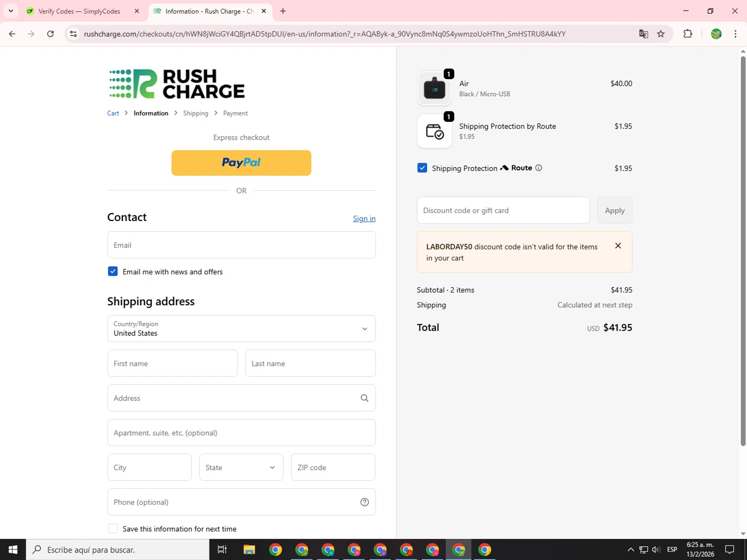Viewport: 747px width, 560px height.
Task: Check Save this information for next time
Action: tap(113, 529)
